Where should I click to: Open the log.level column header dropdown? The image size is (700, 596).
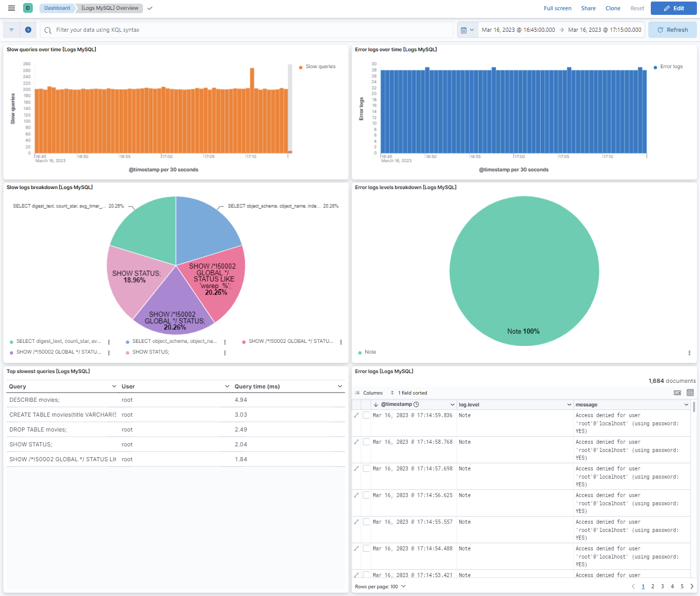pos(569,404)
